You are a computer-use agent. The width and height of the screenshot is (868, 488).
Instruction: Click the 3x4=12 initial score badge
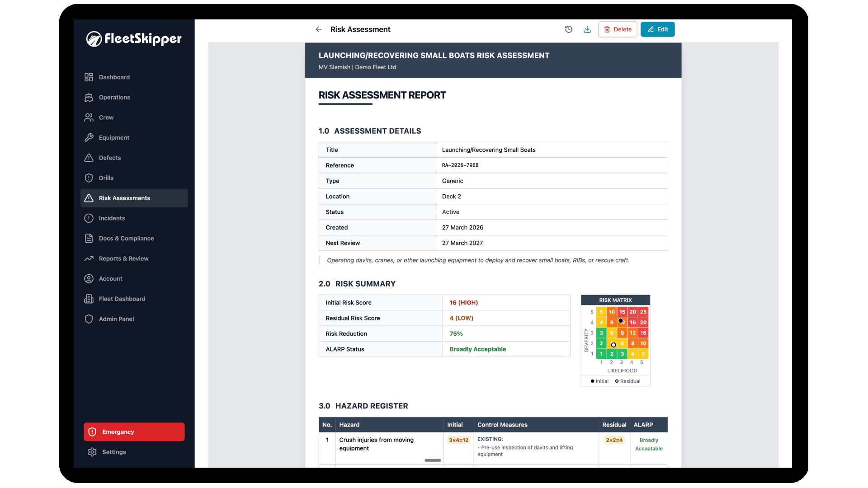(458, 440)
